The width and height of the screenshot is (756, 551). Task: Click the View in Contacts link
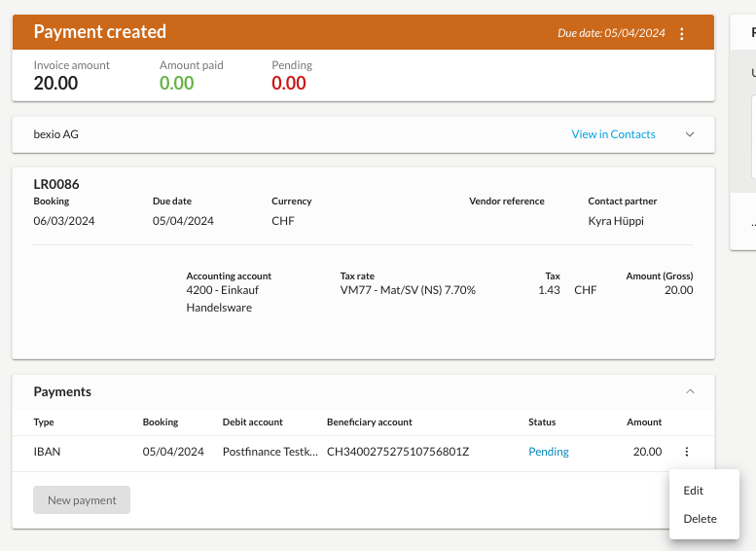point(613,134)
